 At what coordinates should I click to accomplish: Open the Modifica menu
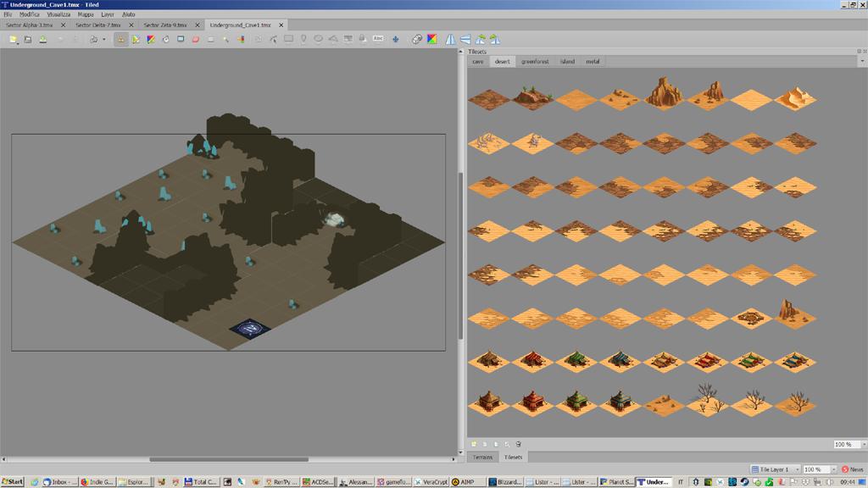(30, 14)
